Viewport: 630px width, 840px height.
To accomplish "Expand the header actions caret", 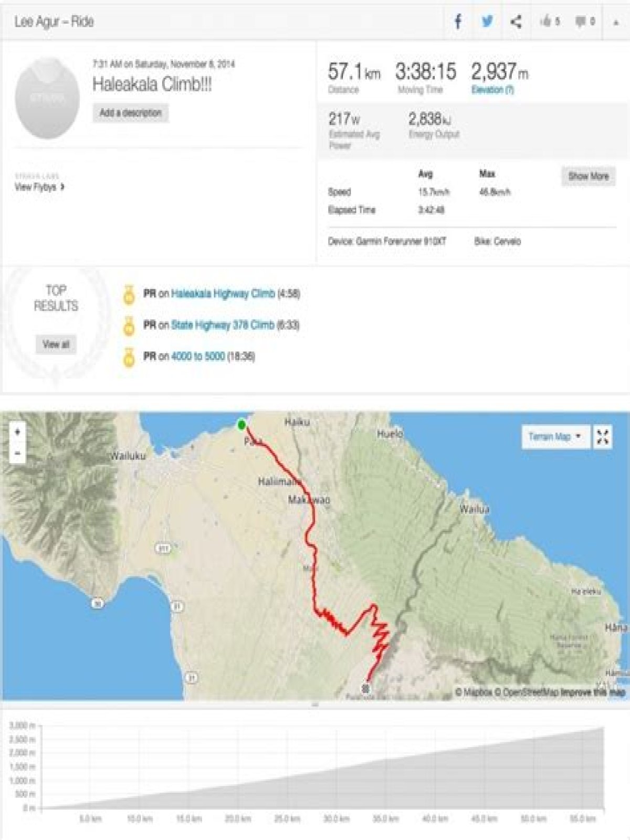I will tap(616, 22).
